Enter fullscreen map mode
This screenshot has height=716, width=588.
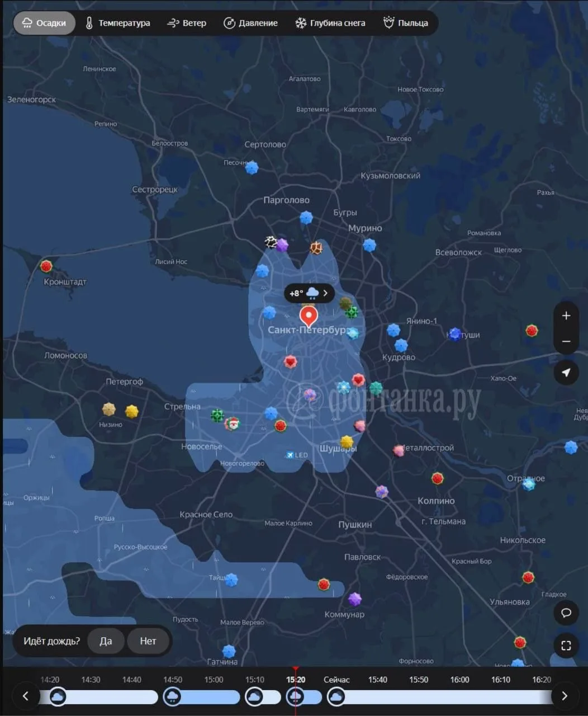coord(566,646)
